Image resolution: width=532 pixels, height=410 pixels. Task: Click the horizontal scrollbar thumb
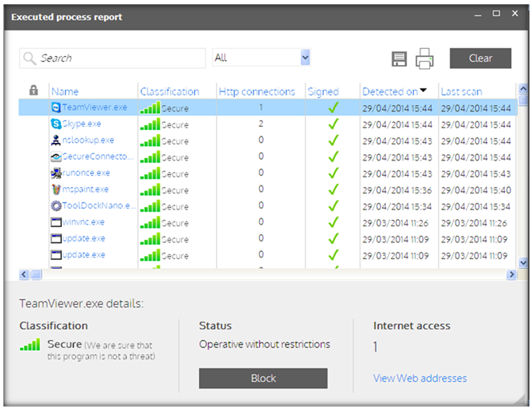pos(36,274)
